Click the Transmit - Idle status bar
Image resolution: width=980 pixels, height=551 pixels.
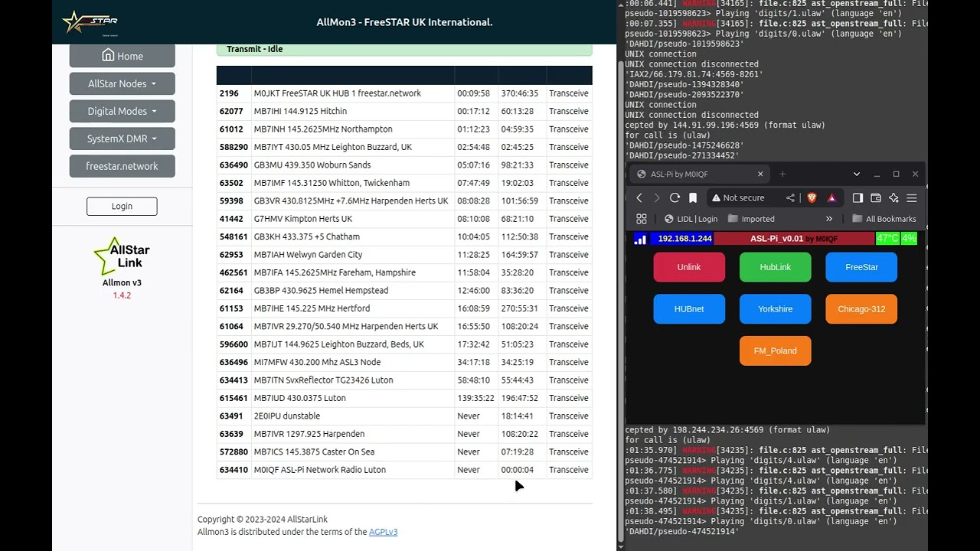click(x=404, y=49)
